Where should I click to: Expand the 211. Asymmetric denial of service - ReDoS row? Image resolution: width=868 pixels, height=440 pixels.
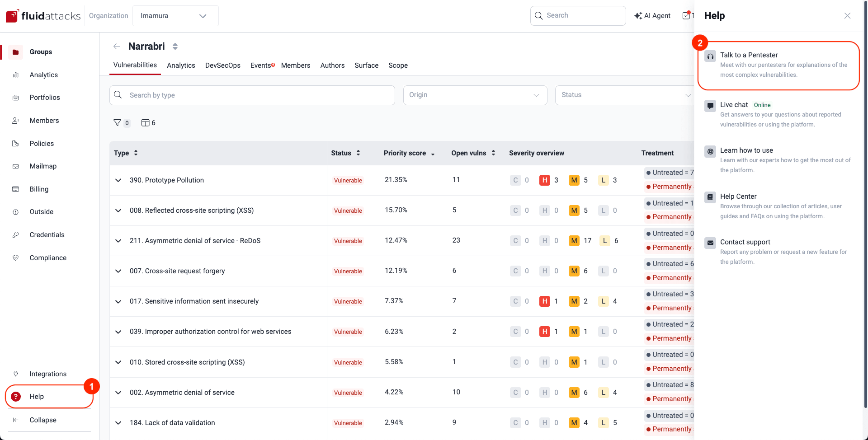point(118,241)
